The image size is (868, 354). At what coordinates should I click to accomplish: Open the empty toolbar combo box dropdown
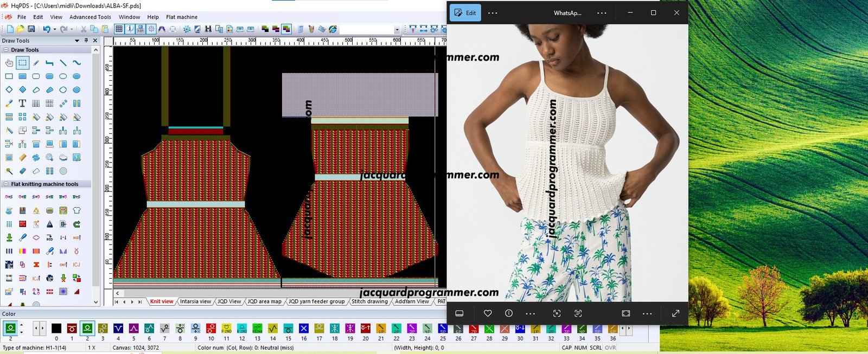click(x=397, y=29)
